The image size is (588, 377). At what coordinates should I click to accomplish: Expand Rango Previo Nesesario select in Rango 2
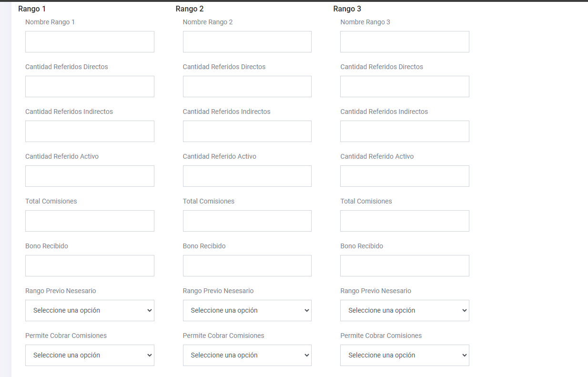tap(247, 311)
